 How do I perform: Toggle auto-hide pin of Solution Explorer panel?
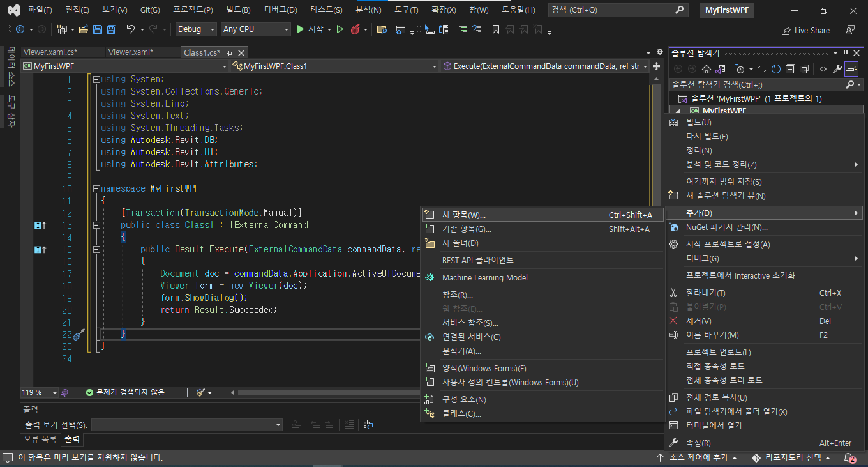pos(846,53)
